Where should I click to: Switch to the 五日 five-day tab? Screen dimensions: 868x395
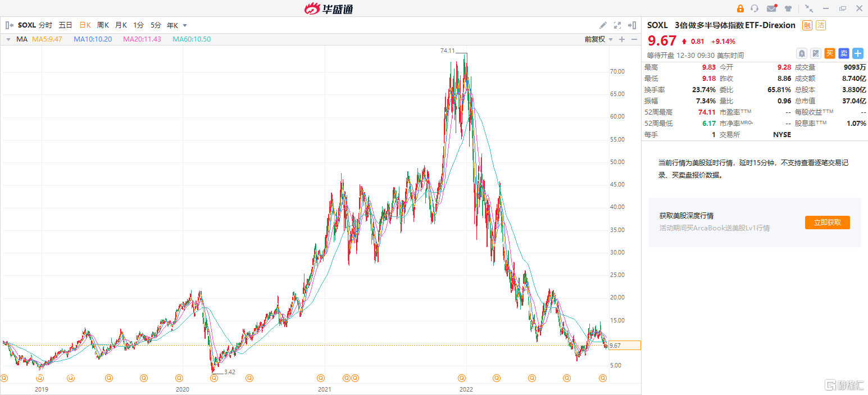(x=66, y=25)
